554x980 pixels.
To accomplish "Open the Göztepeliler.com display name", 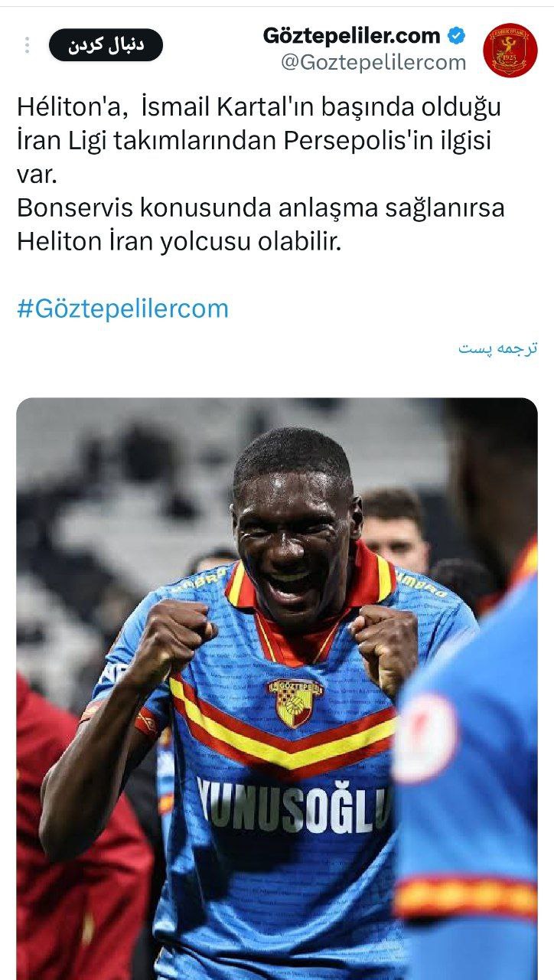I will pos(352,35).
